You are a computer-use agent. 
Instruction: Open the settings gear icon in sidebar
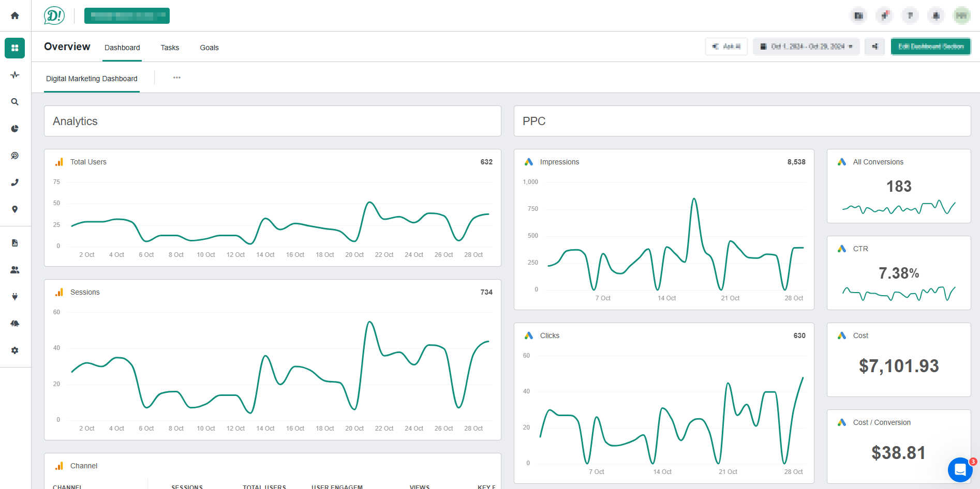pos(15,350)
